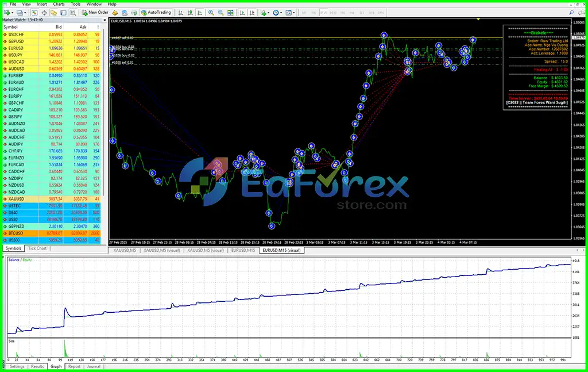Select the M1 timeframe
588x372 pixels.
click(x=304, y=13)
